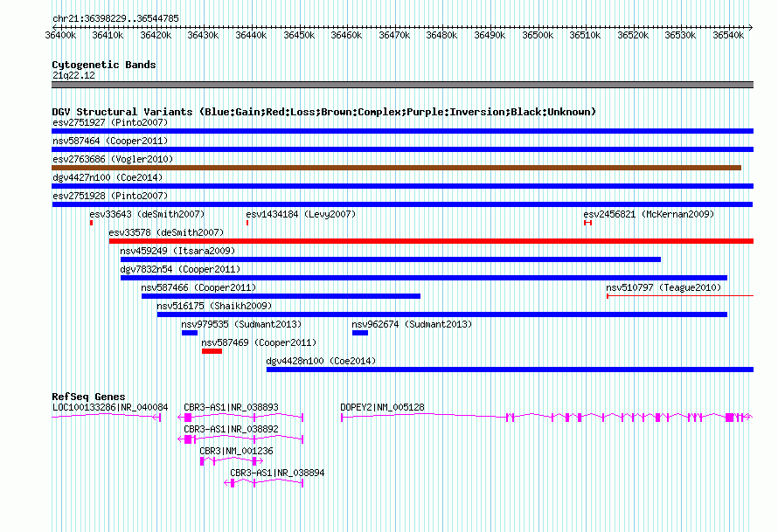
Task: Click the red esv33578 loss variant bar
Action: click(x=431, y=241)
